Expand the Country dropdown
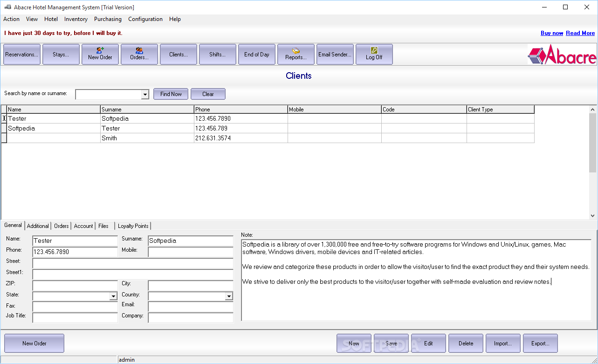The width and height of the screenshot is (598, 364). (229, 296)
